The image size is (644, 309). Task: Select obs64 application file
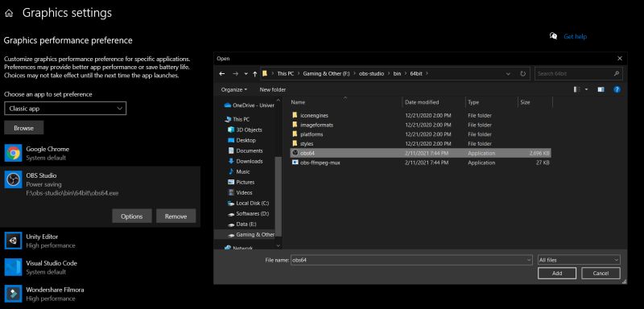coord(420,153)
